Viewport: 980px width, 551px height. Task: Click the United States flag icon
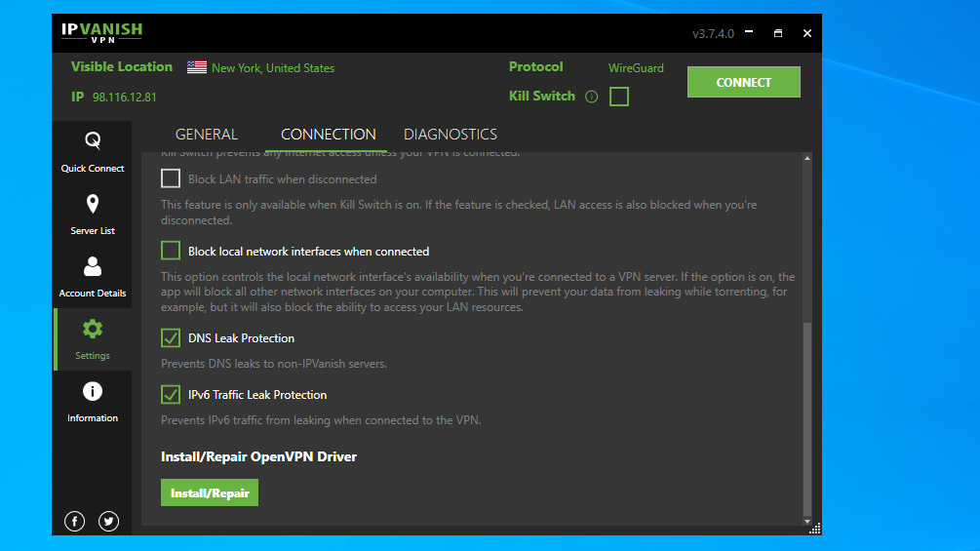click(197, 67)
